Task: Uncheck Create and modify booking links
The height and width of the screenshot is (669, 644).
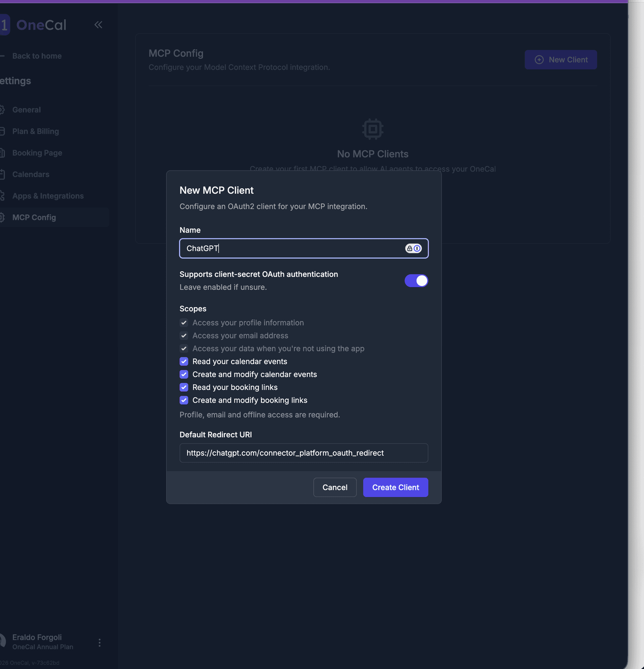Action: 184,400
